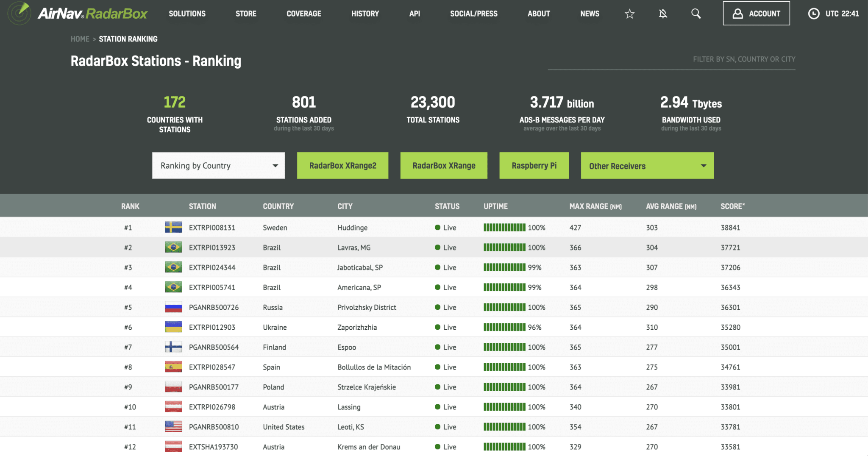Filter by RadarBox XRange2 stations

[x=342, y=166]
